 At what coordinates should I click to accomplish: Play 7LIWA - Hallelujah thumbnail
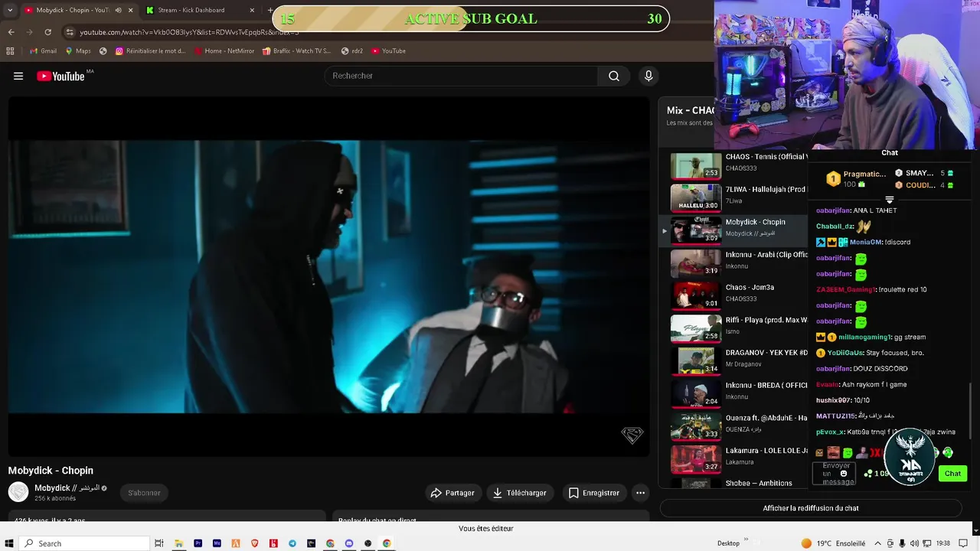[696, 198]
